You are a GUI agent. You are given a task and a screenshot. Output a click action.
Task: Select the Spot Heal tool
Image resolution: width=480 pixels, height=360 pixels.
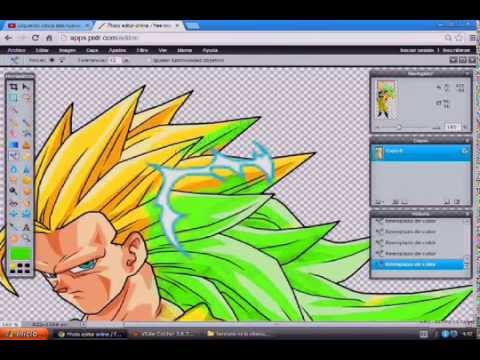[x=27, y=203]
